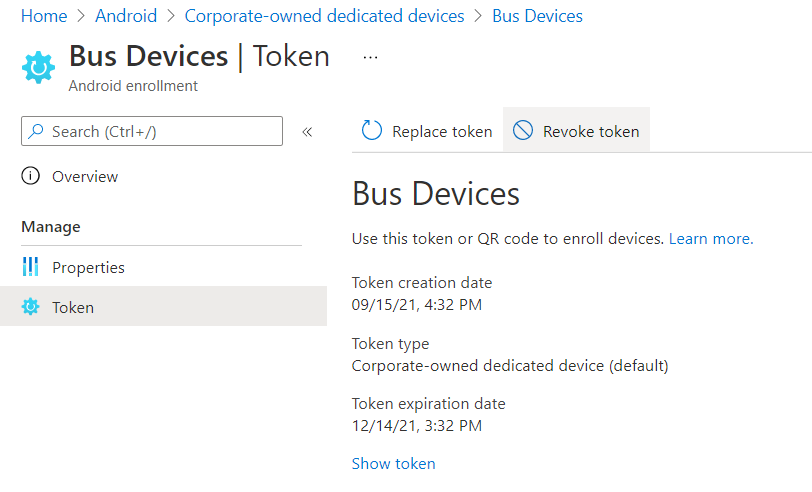This screenshot has width=812, height=492.
Task: Collapse the sidebar with double chevron
Action: point(307,131)
